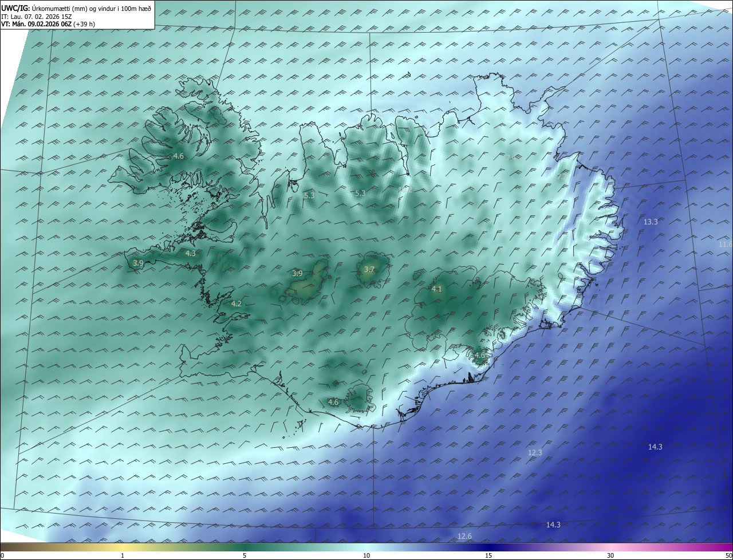Click the 4.1 value on Vatnajökull glacier
The image size is (733, 560).
[437, 289]
